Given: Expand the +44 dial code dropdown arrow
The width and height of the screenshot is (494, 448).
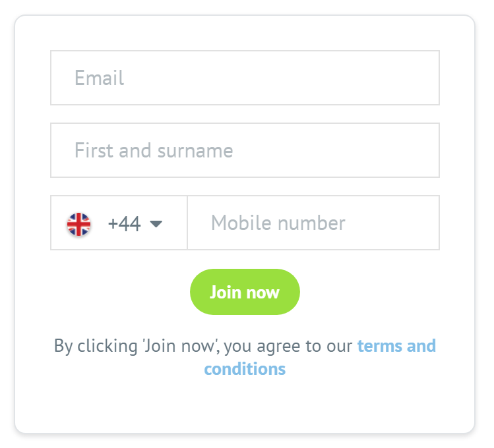Looking at the screenshot, I should coord(156,224).
